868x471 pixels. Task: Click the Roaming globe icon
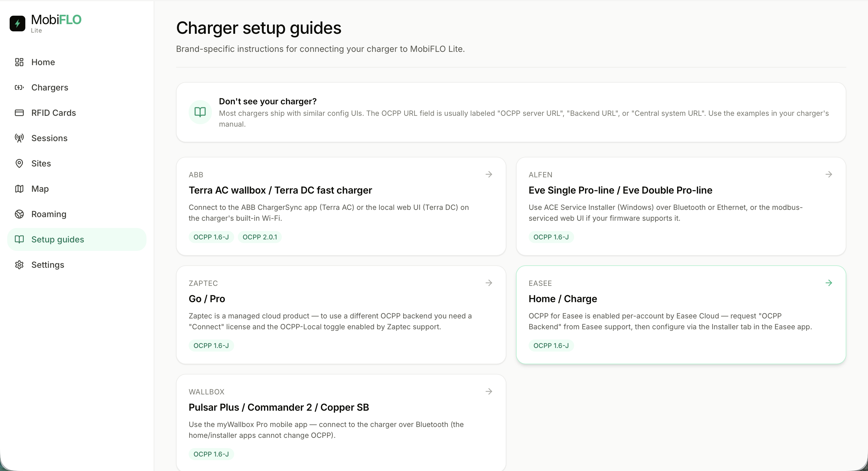[19, 214]
